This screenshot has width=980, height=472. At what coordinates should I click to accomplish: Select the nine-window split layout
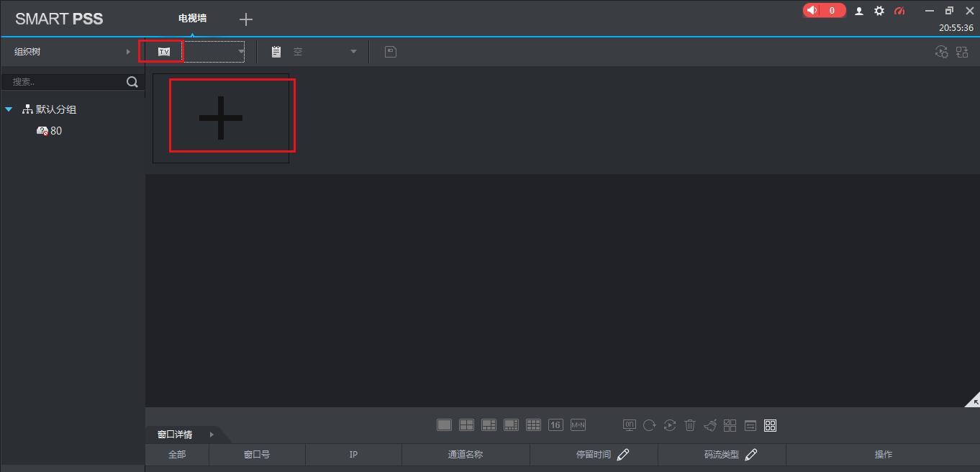point(533,425)
